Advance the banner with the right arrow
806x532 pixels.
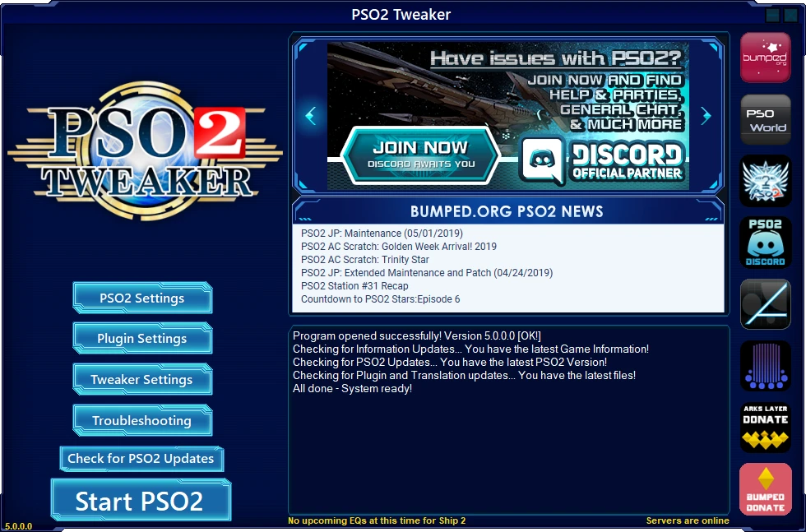(706, 115)
